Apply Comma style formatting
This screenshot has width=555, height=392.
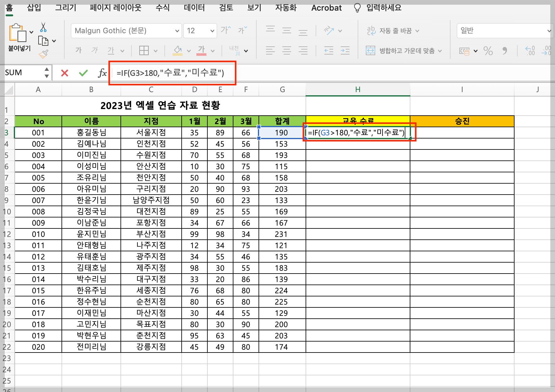click(x=505, y=51)
